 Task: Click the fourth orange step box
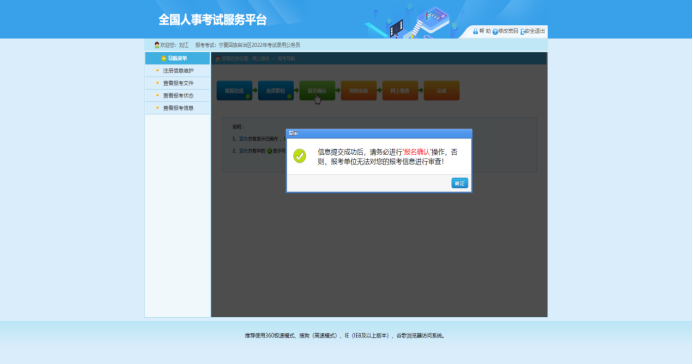pyautogui.click(x=359, y=91)
